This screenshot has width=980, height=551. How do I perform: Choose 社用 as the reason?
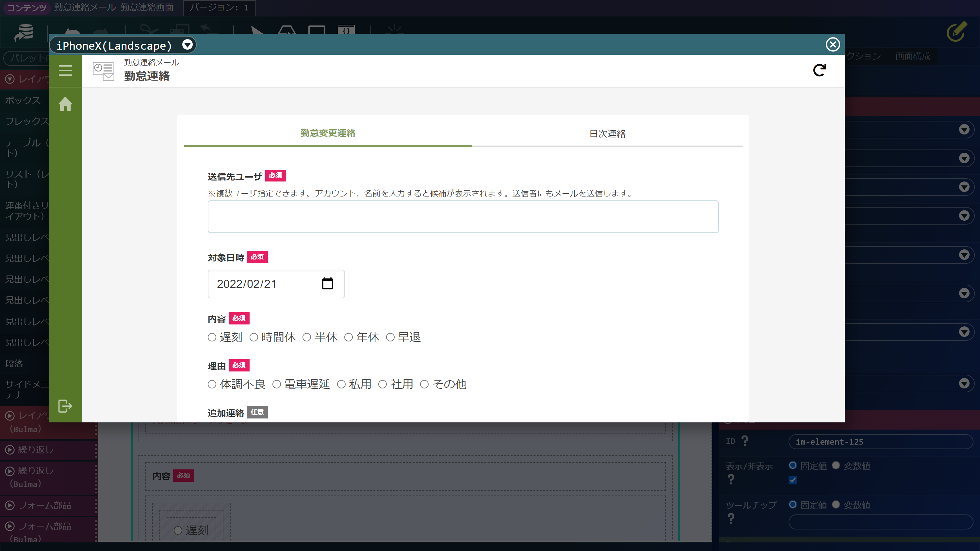coord(382,385)
